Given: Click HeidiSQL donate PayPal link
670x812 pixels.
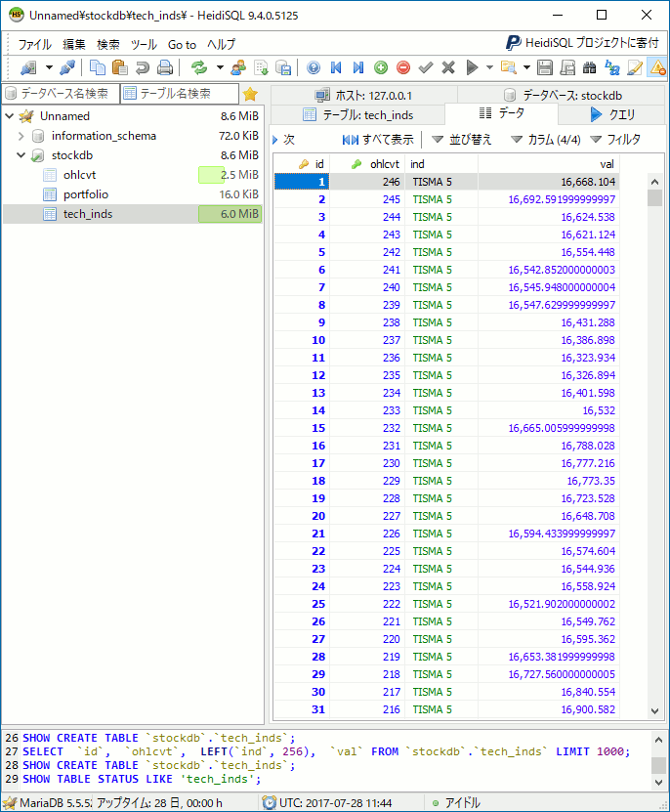Looking at the screenshot, I should [582, 43].
